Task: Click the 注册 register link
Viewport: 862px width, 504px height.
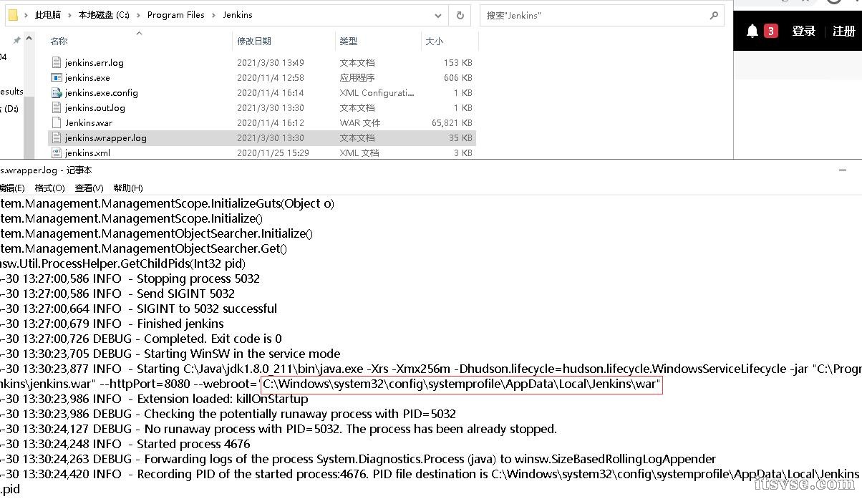Action: [844, 31]
